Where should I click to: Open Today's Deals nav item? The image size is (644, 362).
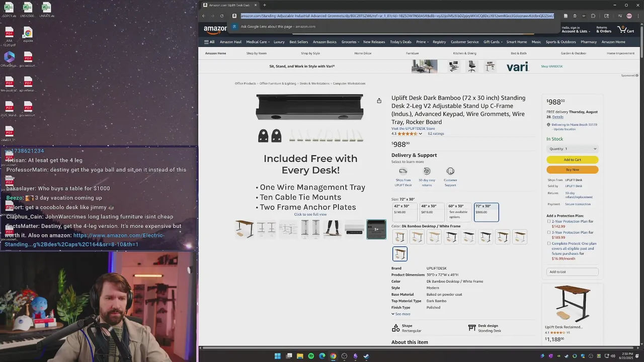(x=400, y=42)
